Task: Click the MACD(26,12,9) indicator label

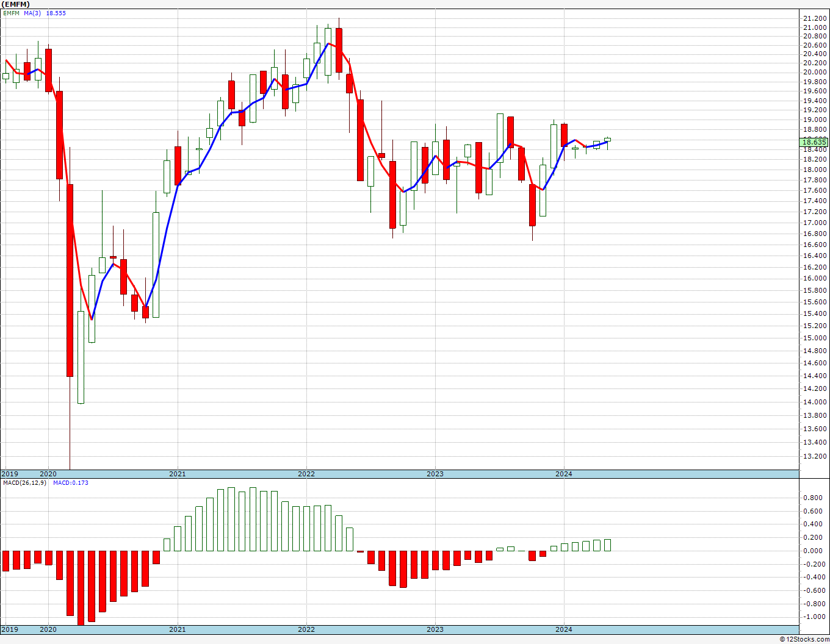Action: pos(24,483)
